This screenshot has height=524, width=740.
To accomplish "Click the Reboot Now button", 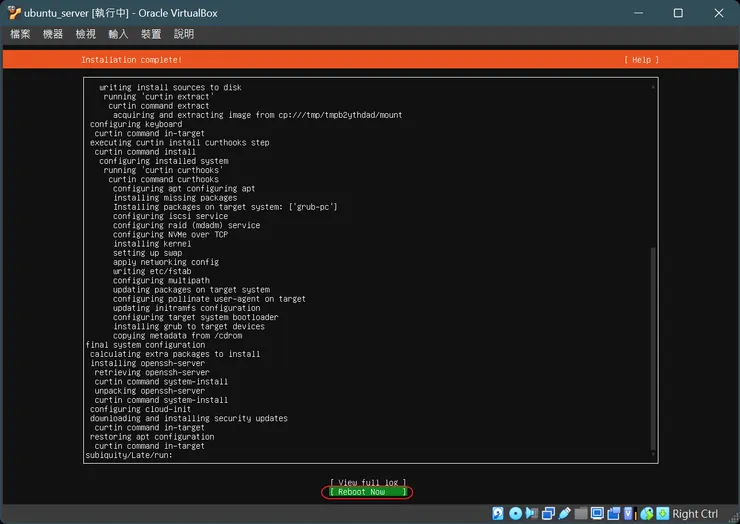I will click(368, 492).
